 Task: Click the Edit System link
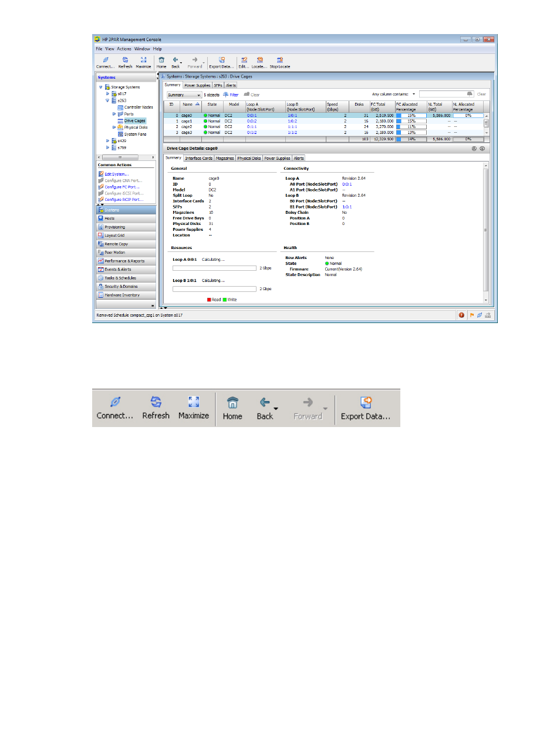[x=116, y=174]
